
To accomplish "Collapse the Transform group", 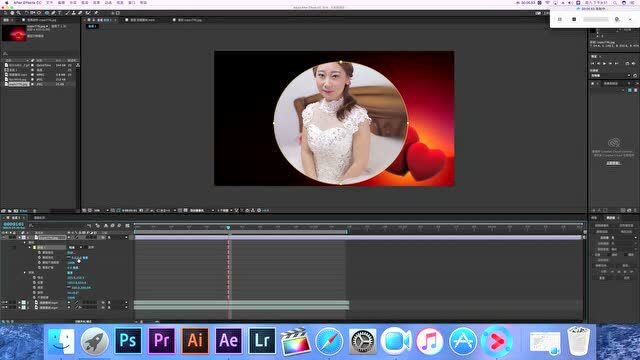I will pyautogui.click(x=24, y=272).
